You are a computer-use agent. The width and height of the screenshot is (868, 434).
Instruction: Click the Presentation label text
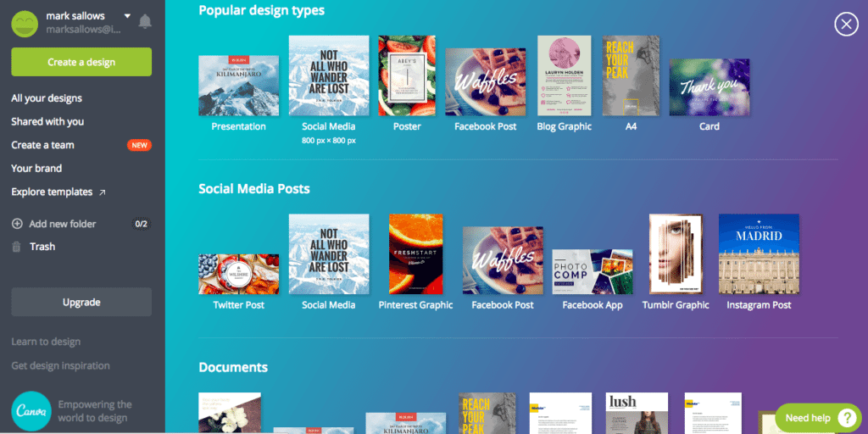point(238,126)
